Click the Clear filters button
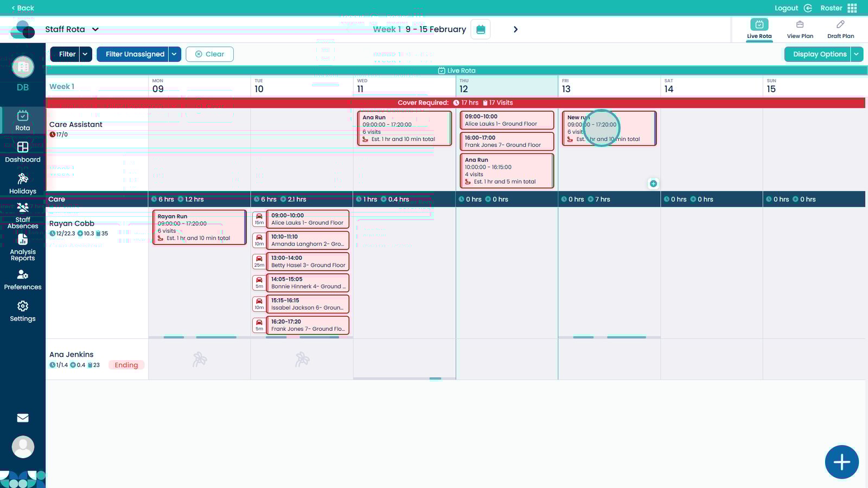The image size is (868, 488). (x=209, y=54)
